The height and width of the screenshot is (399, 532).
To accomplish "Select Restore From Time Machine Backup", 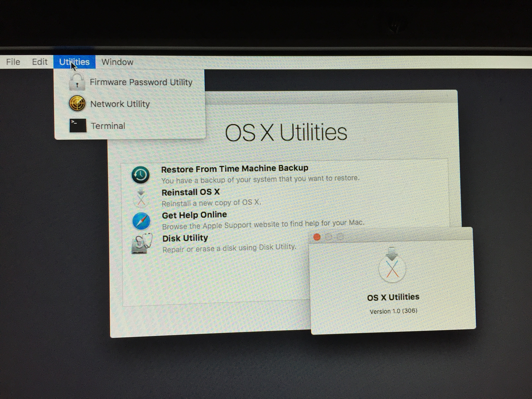I will [x=235, y=169].
